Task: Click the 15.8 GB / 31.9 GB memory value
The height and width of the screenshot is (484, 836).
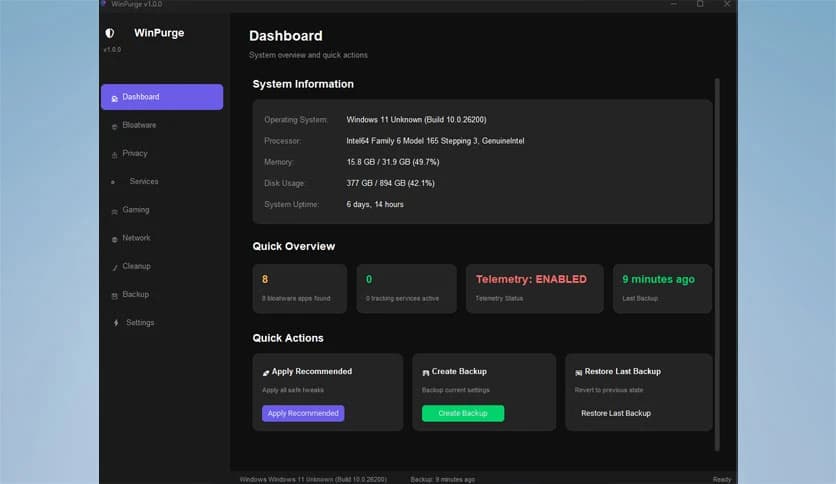Action: coord(393,162)
